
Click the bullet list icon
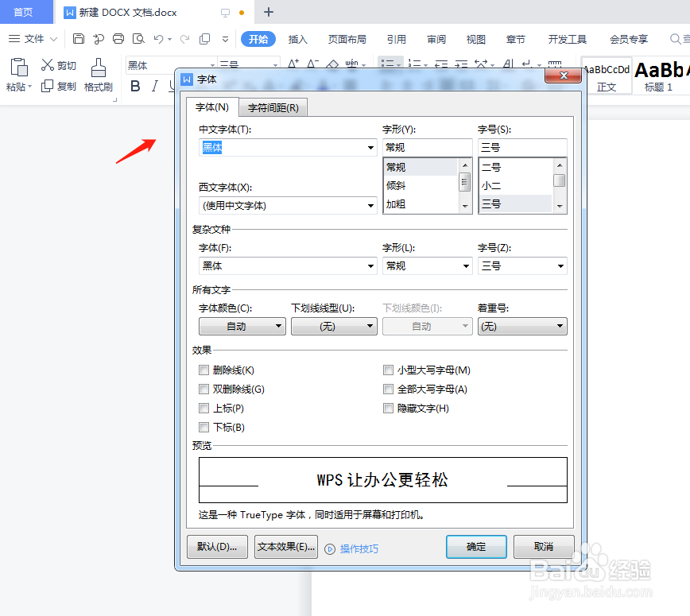pos(387,64)
